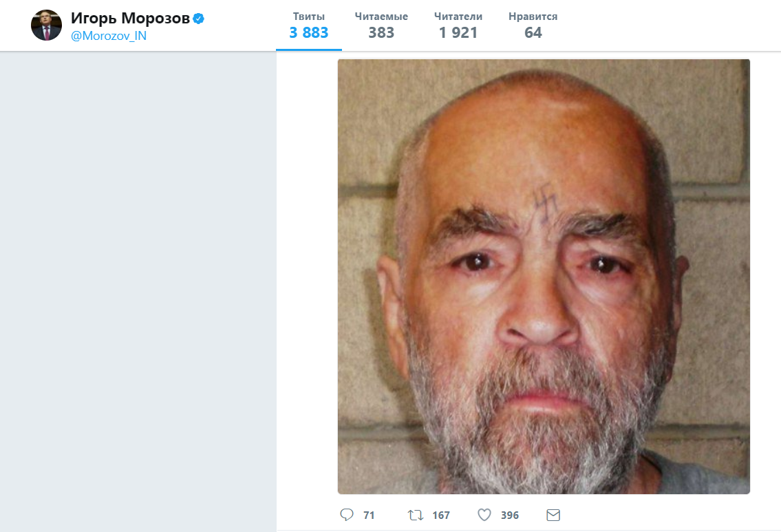Click the blue verified badge
781x532 pixels.
(x=198, y=19)
